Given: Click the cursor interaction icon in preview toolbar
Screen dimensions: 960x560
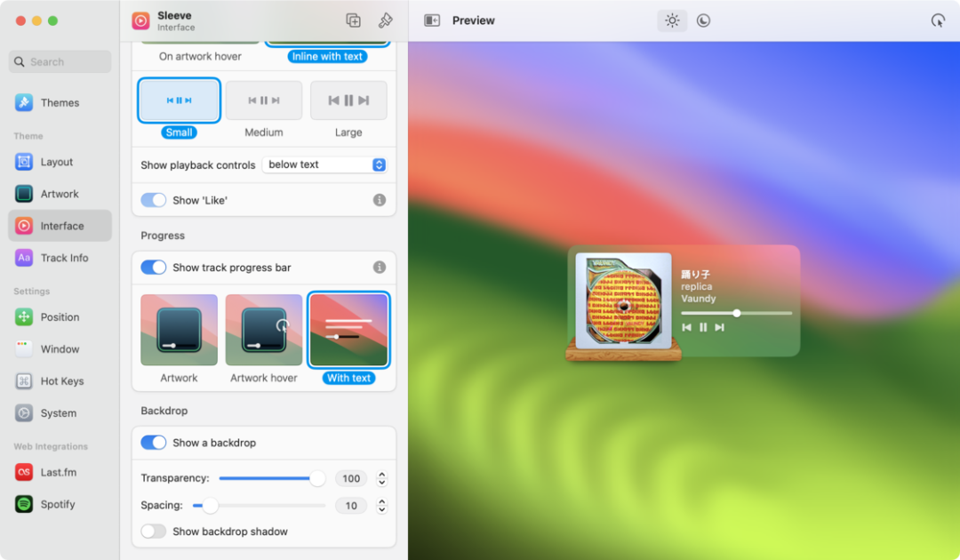Looking at the screenshot, I should pyautogui.click(x=938, y=20).
